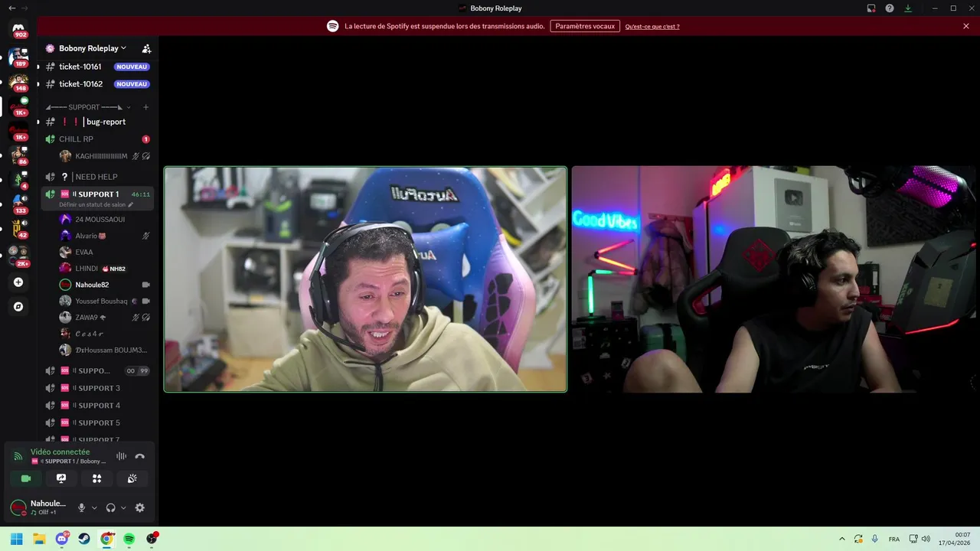
Task: Open Windows Start menu
Action: (x=16, y=539)
